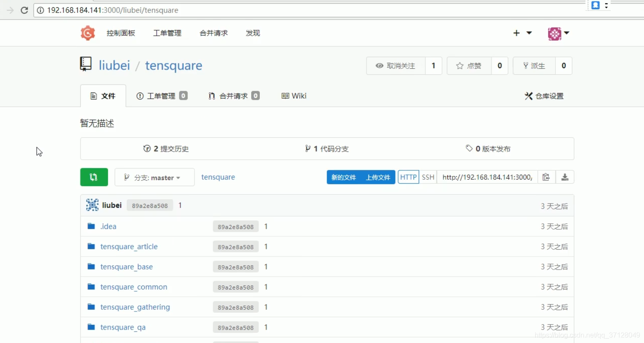The image size is (644, 343).
Task: Click the repository book icon
Action: [x=86, y=64]
